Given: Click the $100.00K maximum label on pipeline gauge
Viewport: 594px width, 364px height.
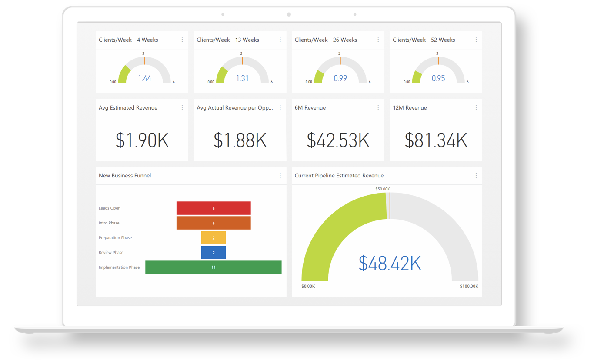Looking at the screenshot, I should (469, 287).
